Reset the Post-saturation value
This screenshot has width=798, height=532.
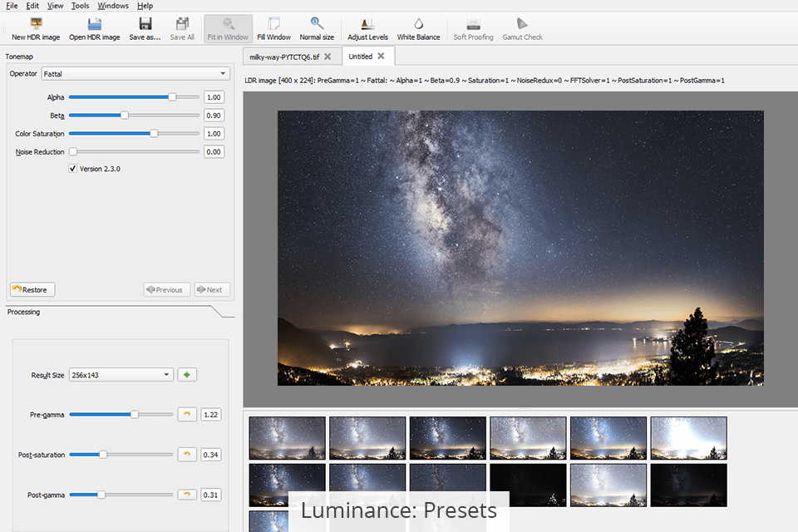pos(187,454)
